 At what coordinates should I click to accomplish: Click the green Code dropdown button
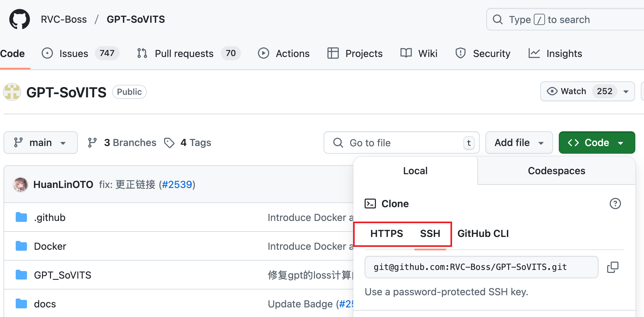(x=597, y=142)
